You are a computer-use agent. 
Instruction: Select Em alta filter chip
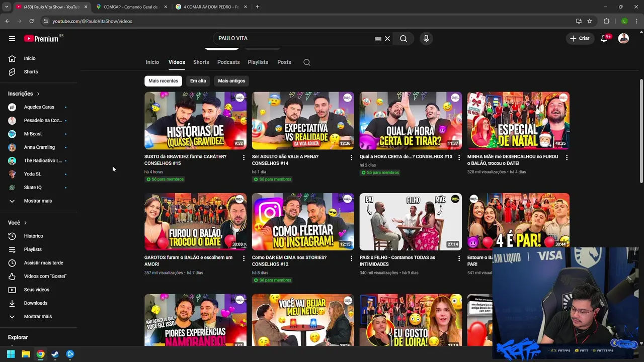(198, 81)
